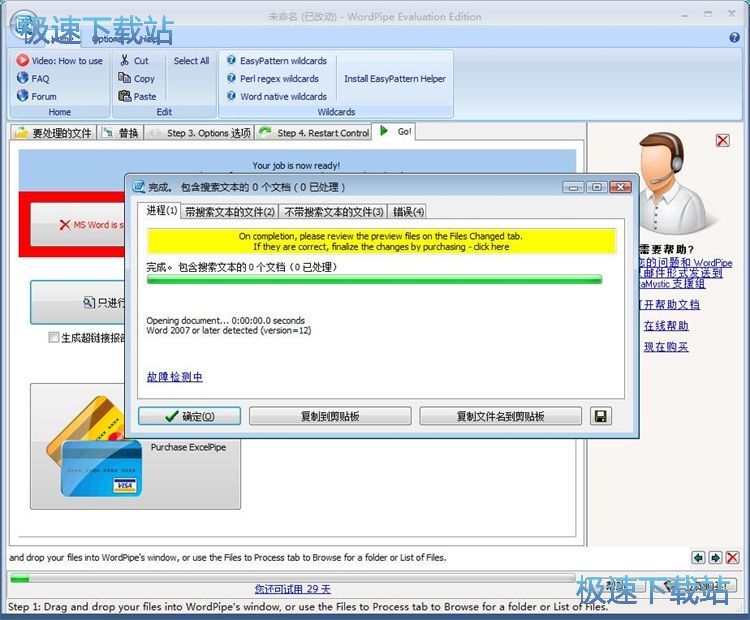Image resolution: width=750 pixels, height=620 pixels.
Task: Open the 打开帮助文档 link
Action: [670, 305]
